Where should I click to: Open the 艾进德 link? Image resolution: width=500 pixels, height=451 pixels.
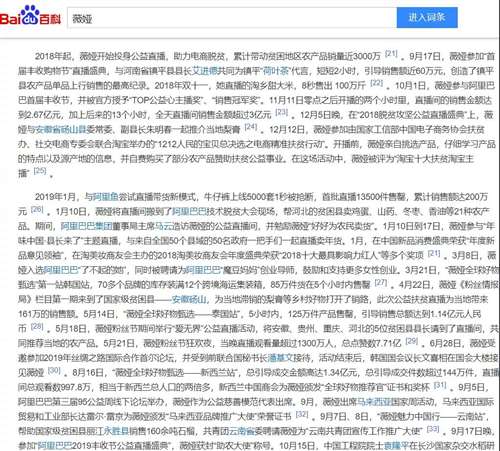[x=205, y=71]
